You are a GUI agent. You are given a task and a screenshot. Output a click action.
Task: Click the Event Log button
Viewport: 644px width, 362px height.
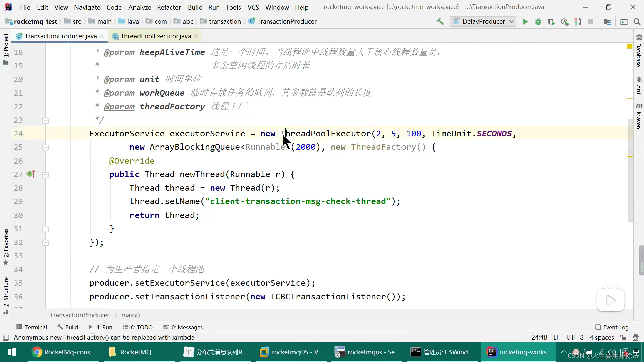[x=616, y=327]
